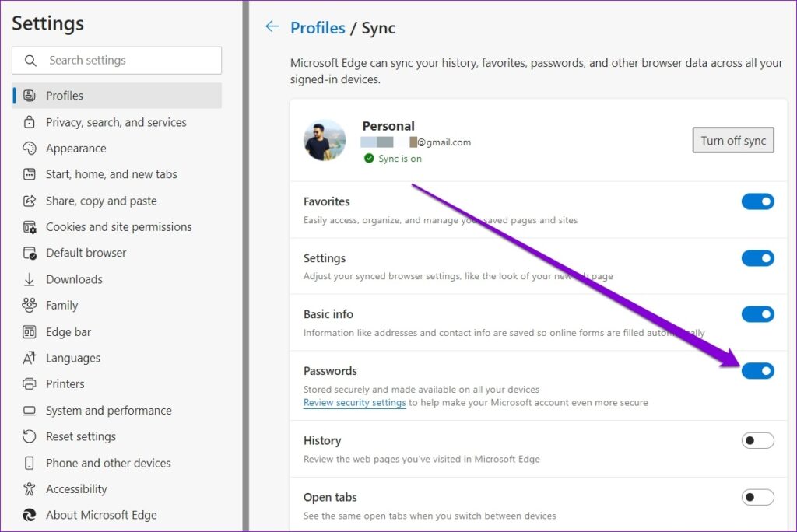
Task: Click the Turn off sync button
Action: tap(732, 140)
